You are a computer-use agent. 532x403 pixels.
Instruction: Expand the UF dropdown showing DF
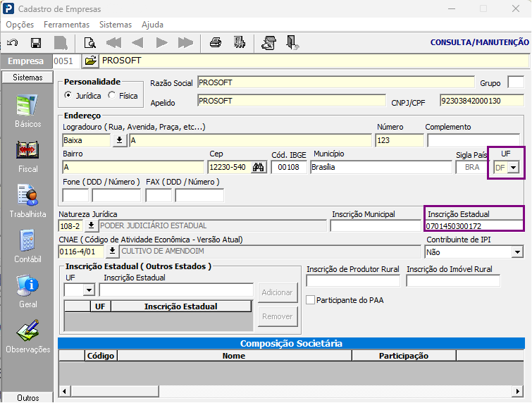514,167
